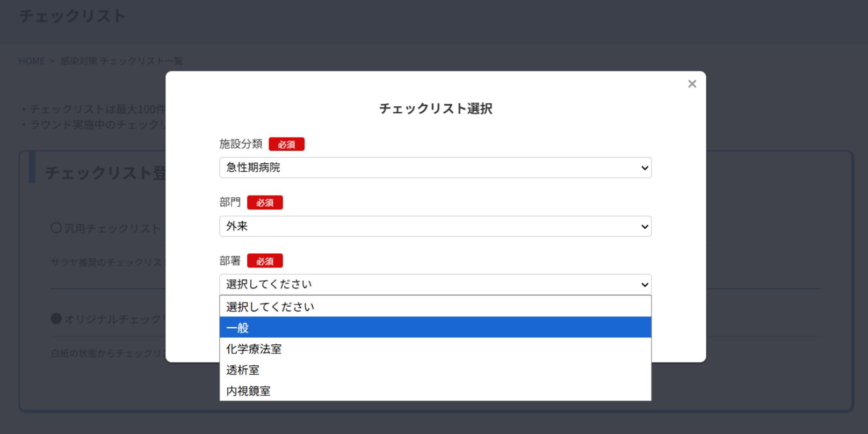Pick 透析室 from the dropdown list
Viewport: 868px width, 434px height.
tap(435, 370)
